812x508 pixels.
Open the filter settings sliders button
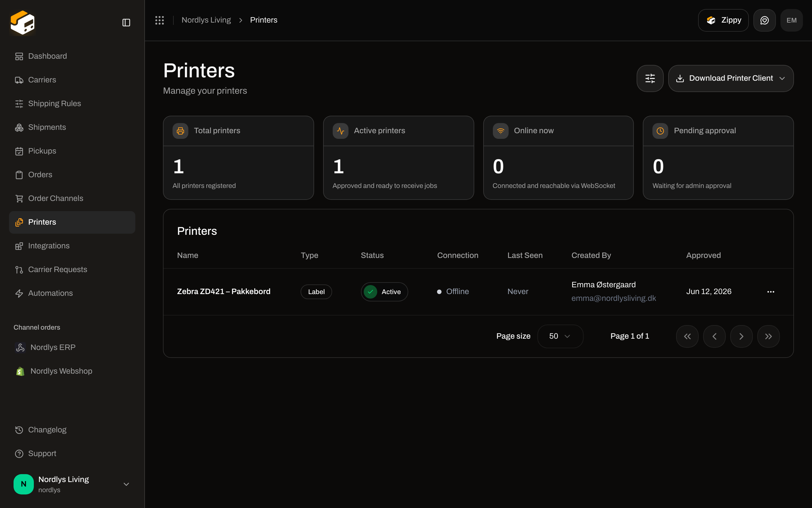click(x=650, y=78)
